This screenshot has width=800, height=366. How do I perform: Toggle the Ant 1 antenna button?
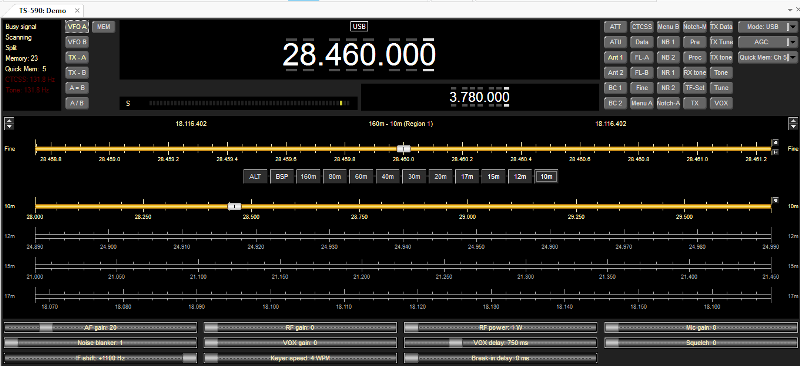tap(615, 57)
